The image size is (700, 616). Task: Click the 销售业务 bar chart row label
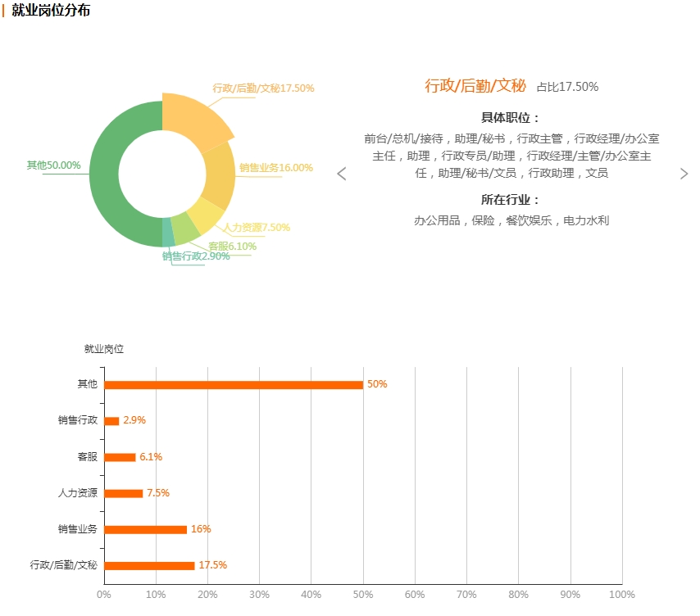tap(78, 529)
